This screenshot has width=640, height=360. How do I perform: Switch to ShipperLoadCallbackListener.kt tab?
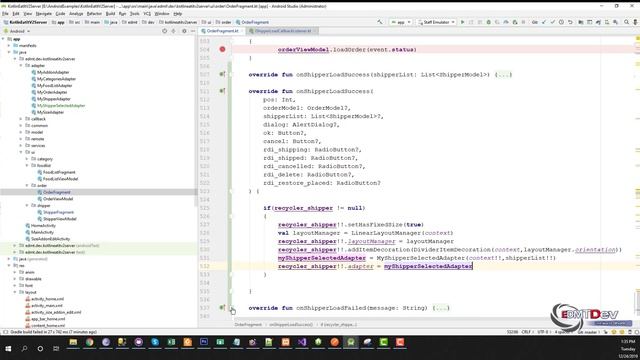click(x=282, y=31)
